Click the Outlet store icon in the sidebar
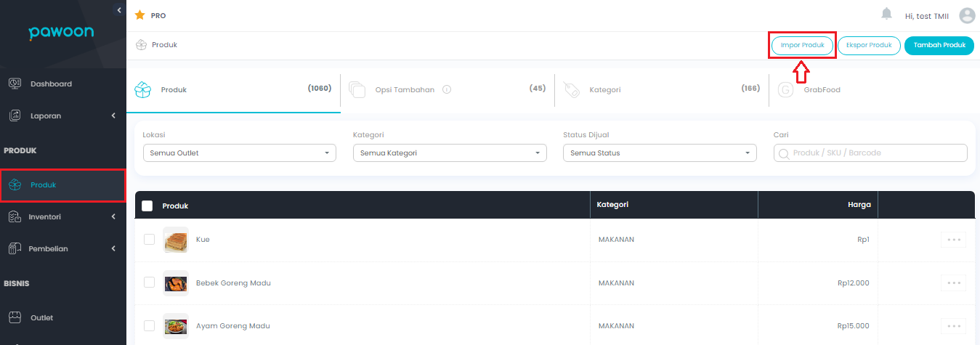This screenshot has width=980, height=345. (15, 317)
